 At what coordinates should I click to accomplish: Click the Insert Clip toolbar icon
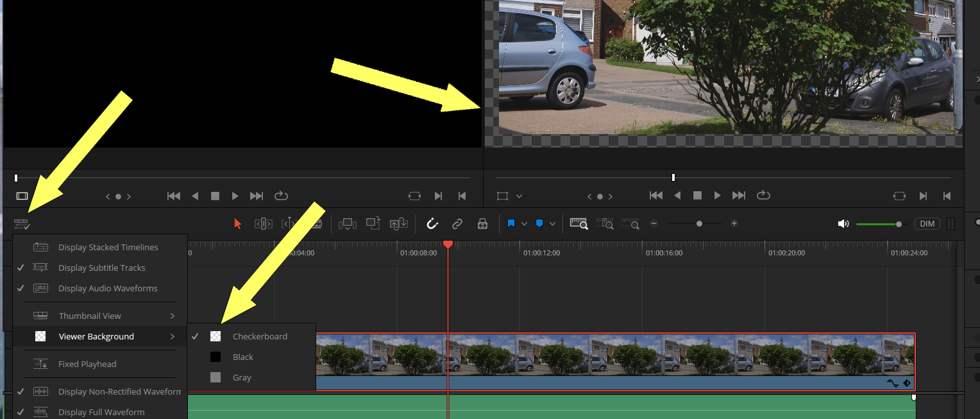347,224
